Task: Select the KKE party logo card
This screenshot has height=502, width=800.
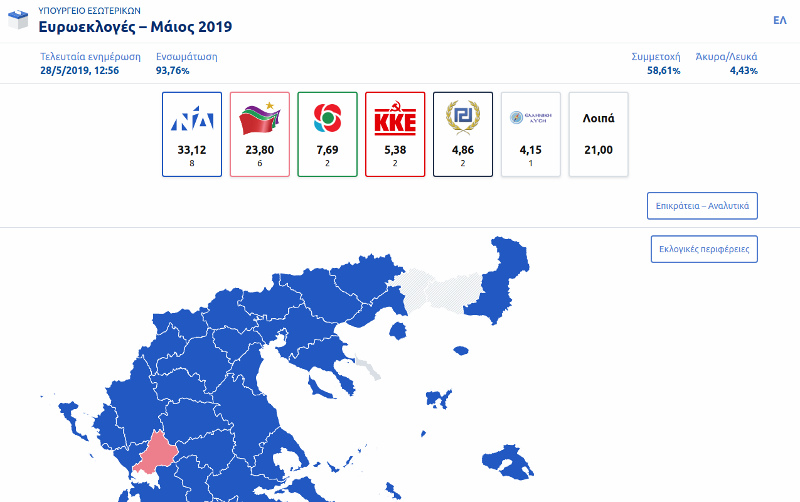Action: [x=395, y=135]
